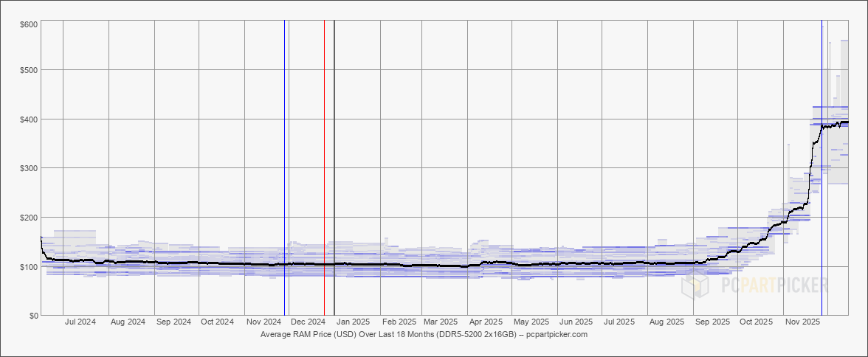
Task: Click the Feb 2025 axis label
Action: click(399, 322)
